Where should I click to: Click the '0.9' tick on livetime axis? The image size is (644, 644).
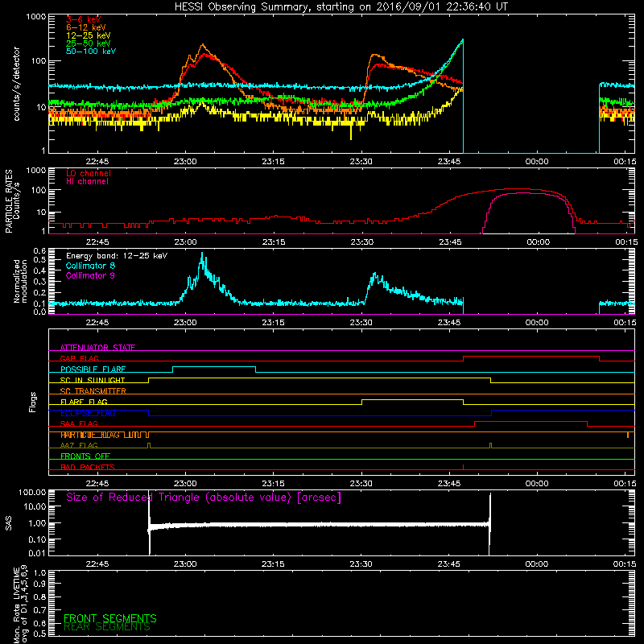[39, 584]
